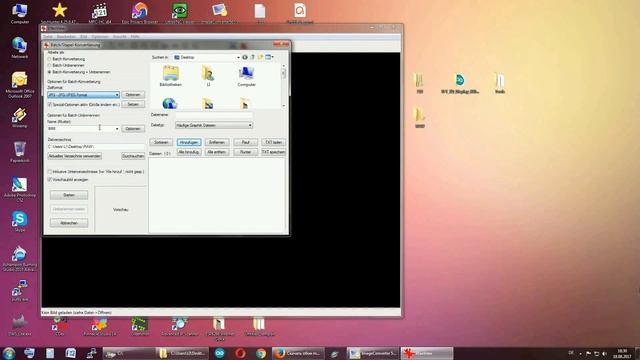The image size is (640, 360).
Task: Open the view menu dropdown icon
Action: tap(269, 58)
